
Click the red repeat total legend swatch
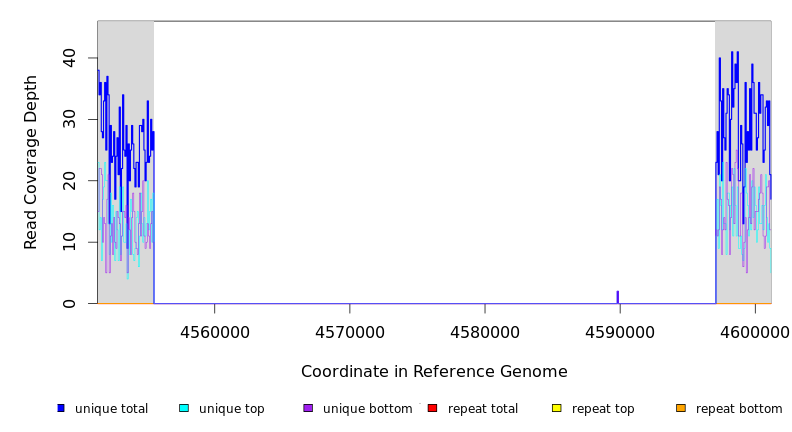[x=432, y=408]
